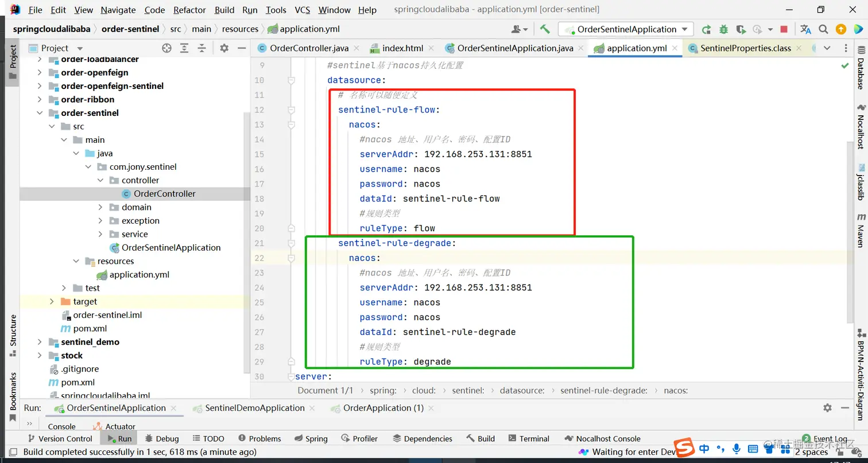Screen dimensions: 868x463
Task: Open the jclasslib side tool window
Action: pos(861,182)
